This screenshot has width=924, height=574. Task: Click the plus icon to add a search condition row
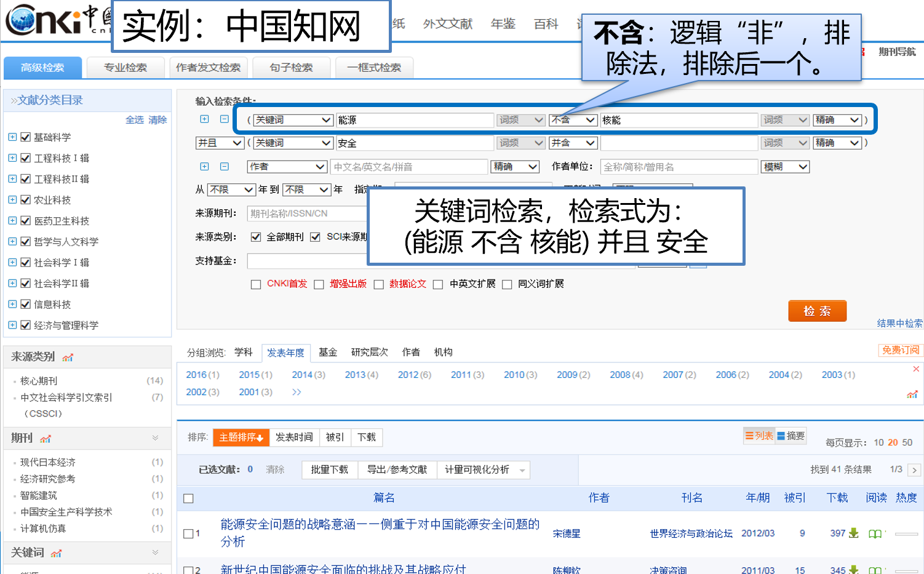click(x=204, y=119)
